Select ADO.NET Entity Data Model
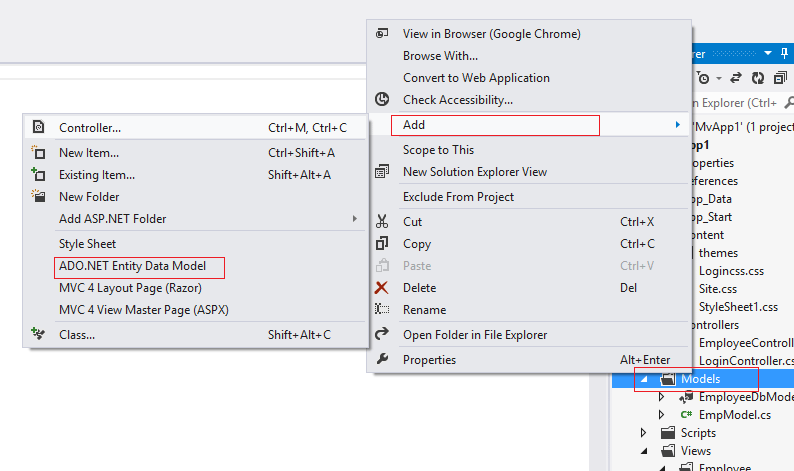This screenshot has width=794, height=471. (132, 266)
